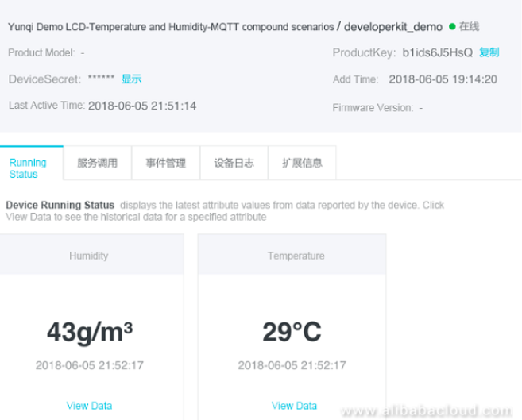Select the ProductKey value b1ids6J5HsQ

pos(438,52)
